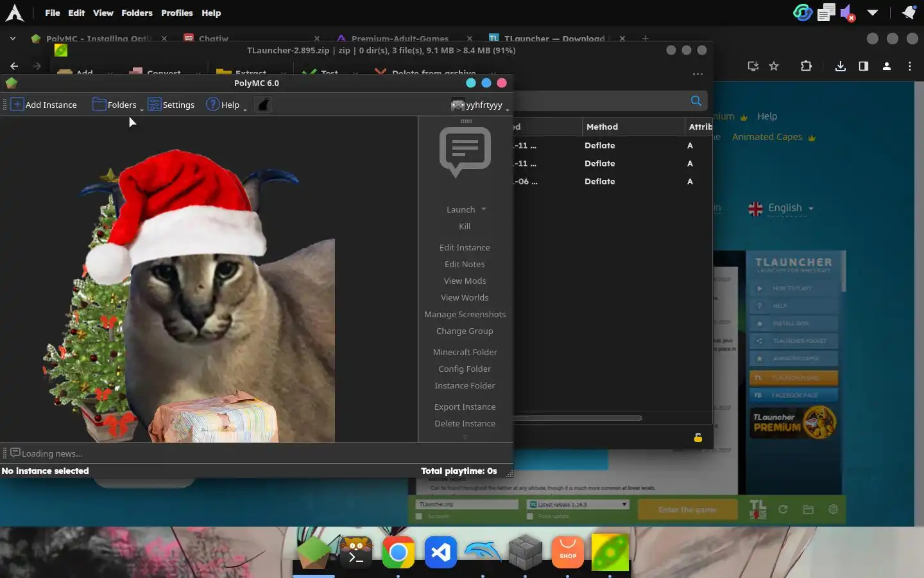Open the yyhfrtyyy account dropdown
The image size is (924, 578).
pyautogui.click(x=480, y=105)
